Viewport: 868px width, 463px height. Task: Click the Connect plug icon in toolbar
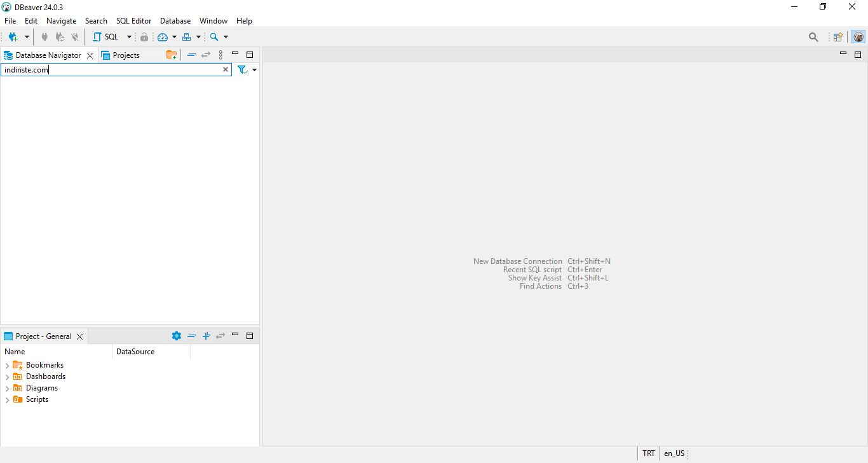(44, 37)
